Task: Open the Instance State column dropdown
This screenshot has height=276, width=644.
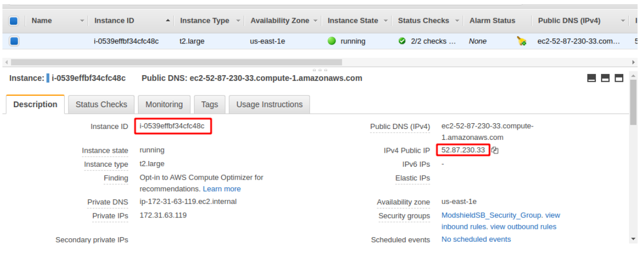Action: [x=386, y=21]
